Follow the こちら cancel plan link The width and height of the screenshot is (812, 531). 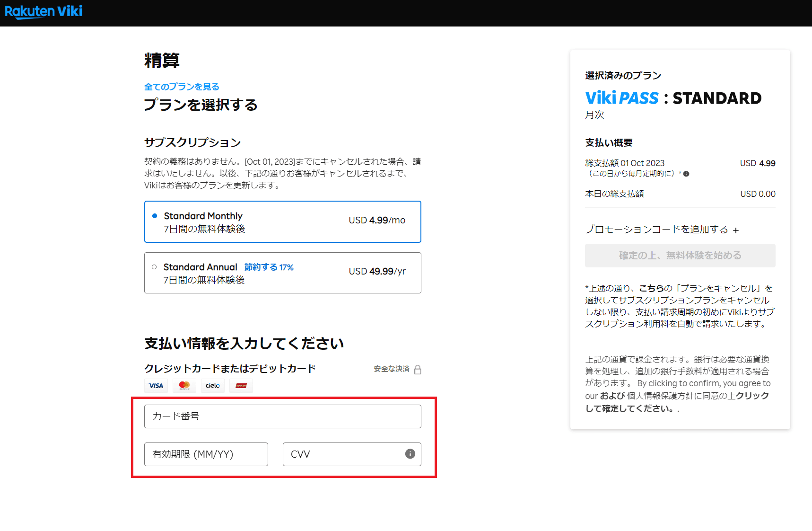[651, 288]
